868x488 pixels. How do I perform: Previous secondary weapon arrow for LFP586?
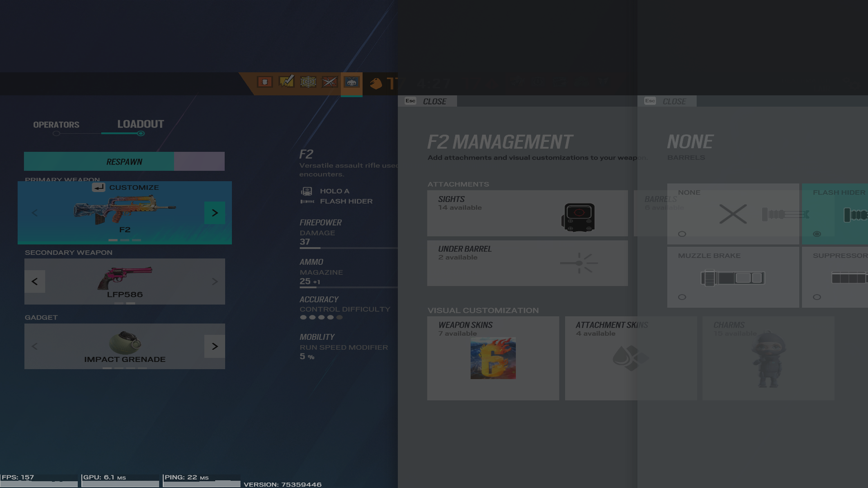coord(35,282)
